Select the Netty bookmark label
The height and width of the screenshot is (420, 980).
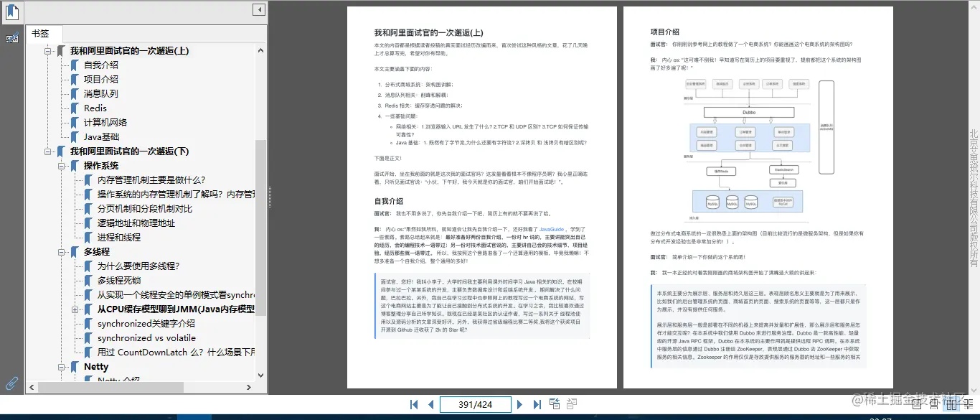[96, 367]
